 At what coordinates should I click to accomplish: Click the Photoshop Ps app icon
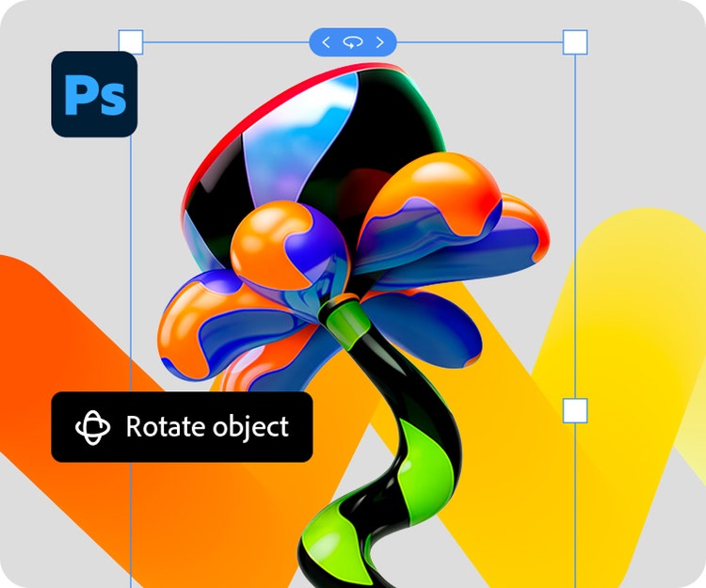point(94,94)
